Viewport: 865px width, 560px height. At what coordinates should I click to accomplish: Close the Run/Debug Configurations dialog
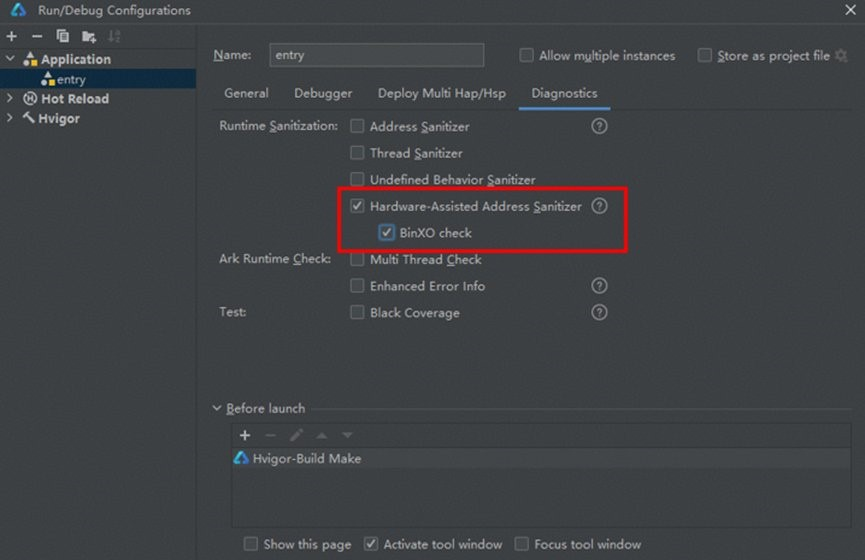pyautogui.click(x=850, y=10)
